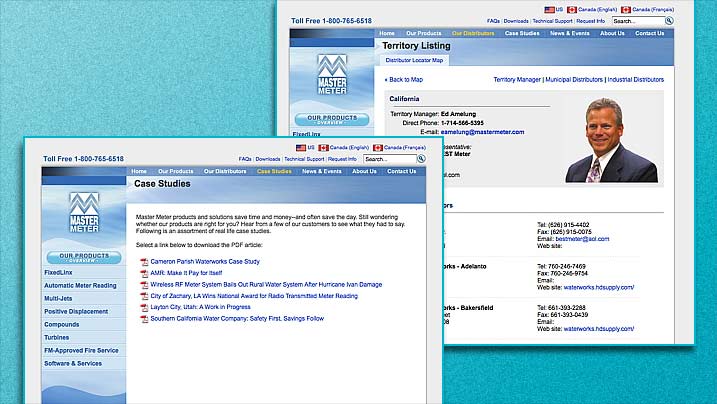The height and width of the screenshot is (404, 717).
Task: Open Turbines sidebar link
Action: pos(57,337)
